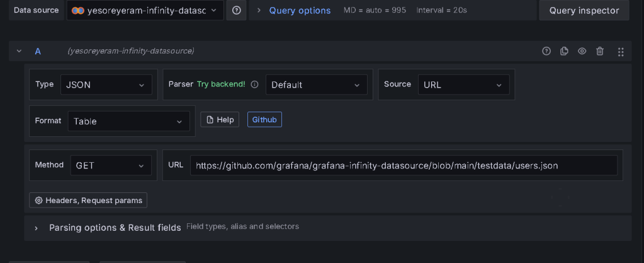
Task: Click the Interval = 20s text
Action: pyautogui.click(x=441, y=10)
